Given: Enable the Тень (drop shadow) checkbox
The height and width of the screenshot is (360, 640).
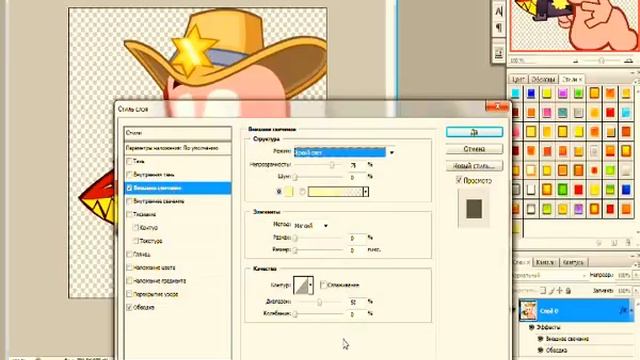Looking at the screenshot, I should (x=129, y=162).
